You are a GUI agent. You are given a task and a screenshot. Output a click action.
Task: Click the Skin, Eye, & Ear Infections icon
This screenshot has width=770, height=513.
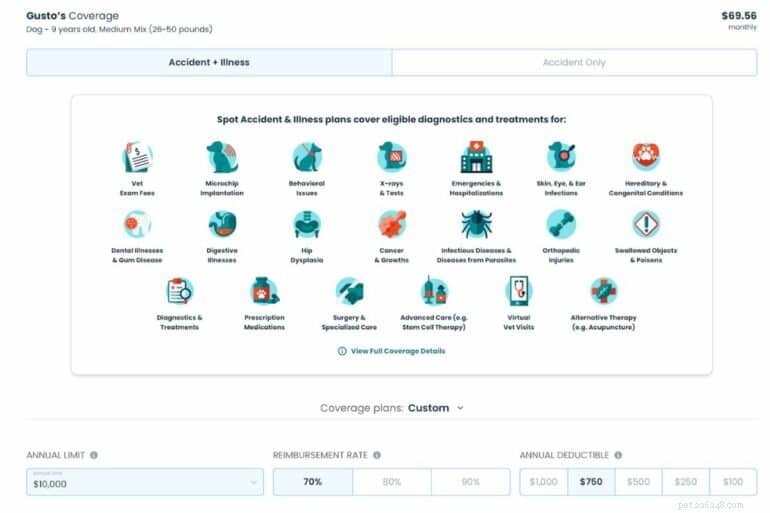tap(561, 156)
